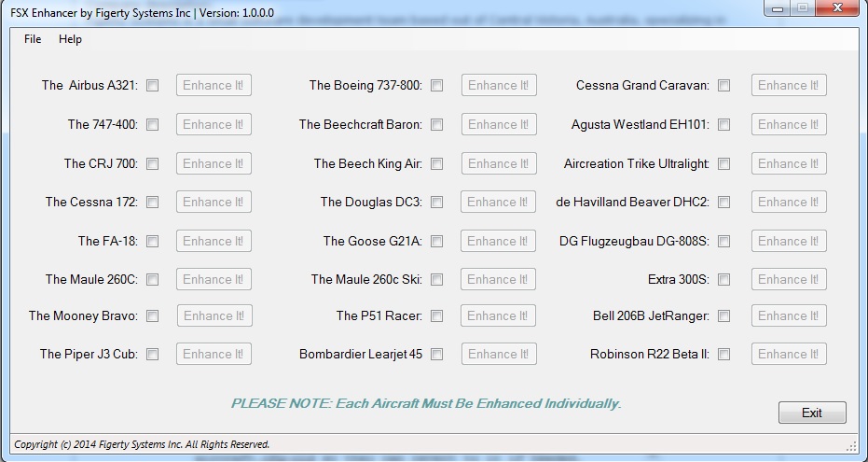Click Enhance It! for Bombardier Learjet 45
Image resolution: width=868 pixels, height=462 pixels.
click(499, 354)
